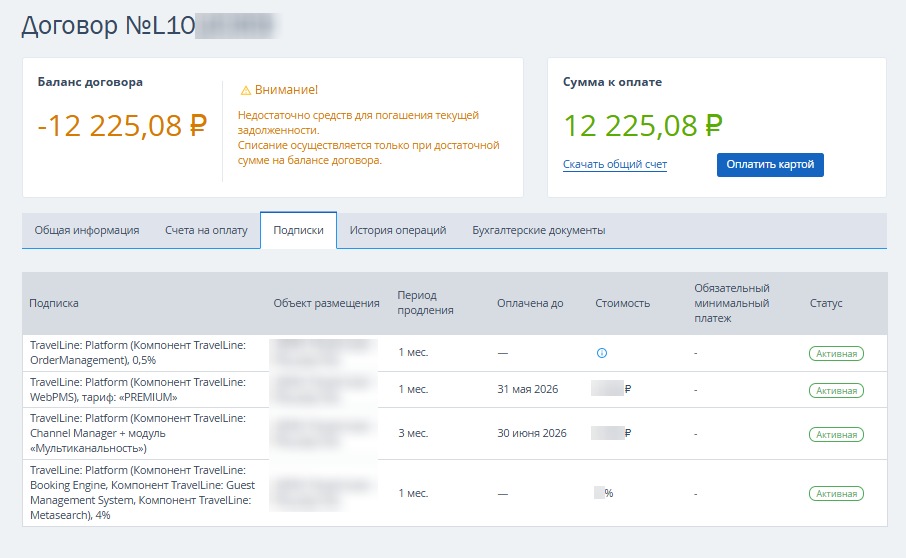Click the Активная badge in the WebPMS PREMIUM row
906x558 pixels.
836,390
